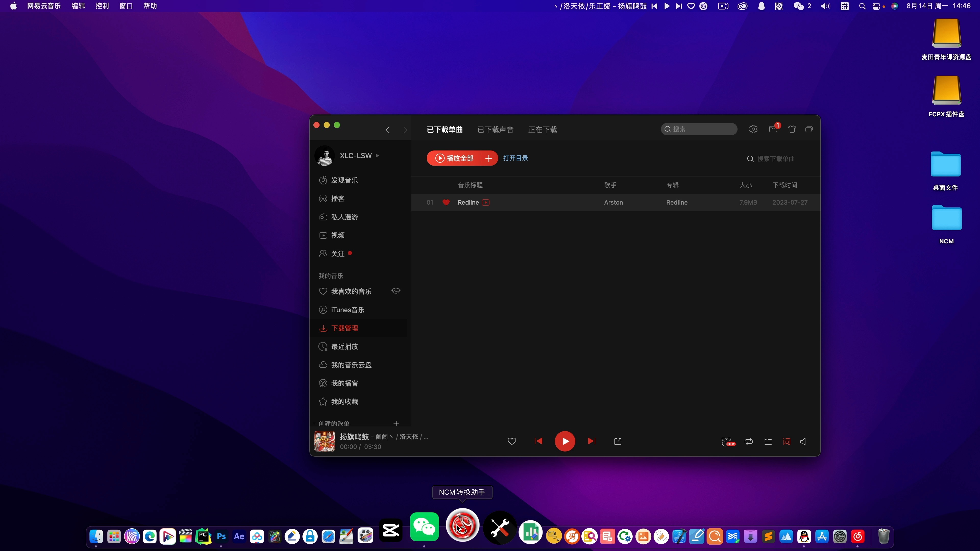Viewport: 980px width, 551px height.
Task: Open 编辑 menu in menu bar
Action: coord(78,6)
